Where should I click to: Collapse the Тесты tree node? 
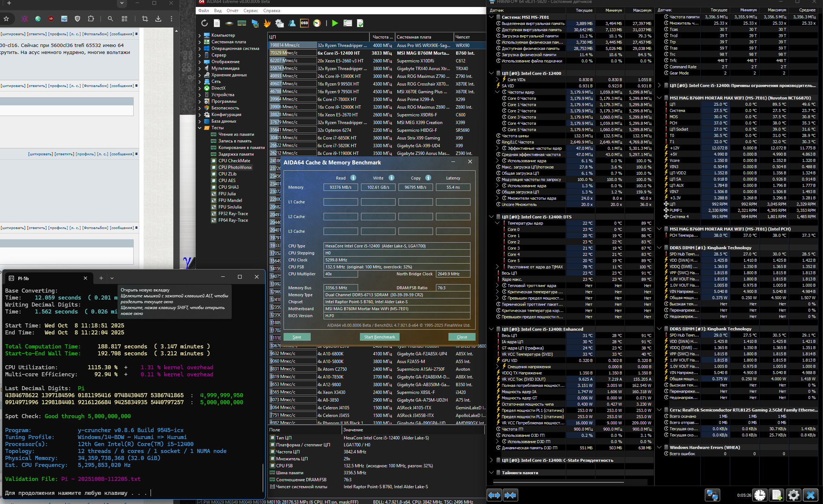pos(200,128)
